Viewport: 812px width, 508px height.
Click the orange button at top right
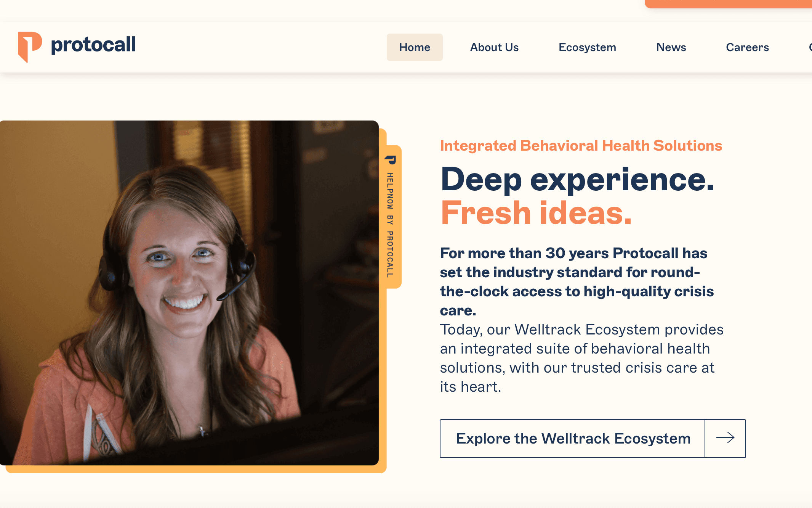728,3
